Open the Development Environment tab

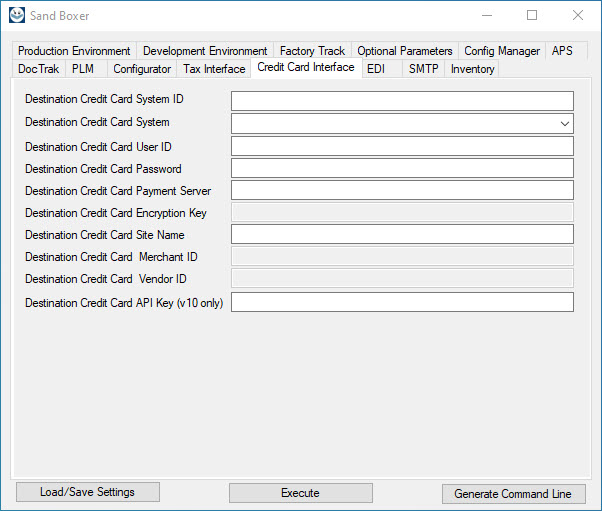(205, 51)
